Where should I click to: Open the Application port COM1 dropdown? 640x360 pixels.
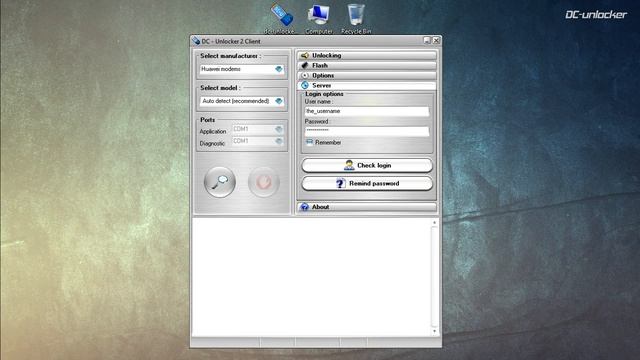[258, 129]
